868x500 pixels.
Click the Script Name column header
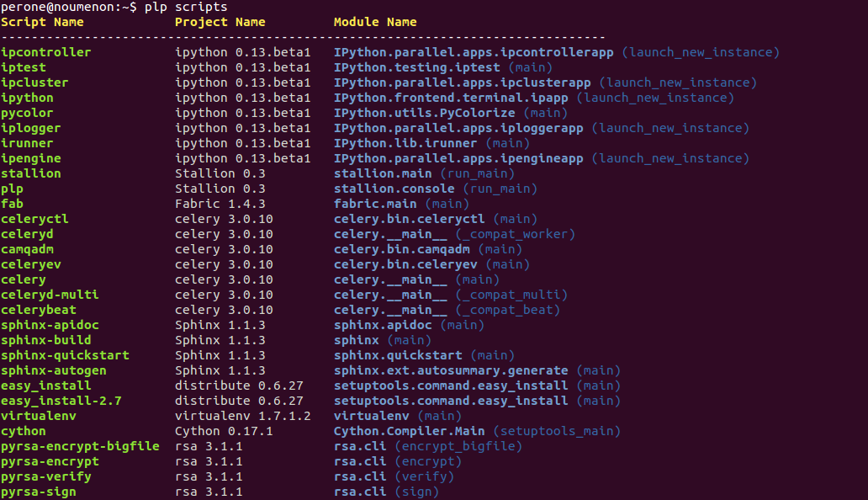42,22
